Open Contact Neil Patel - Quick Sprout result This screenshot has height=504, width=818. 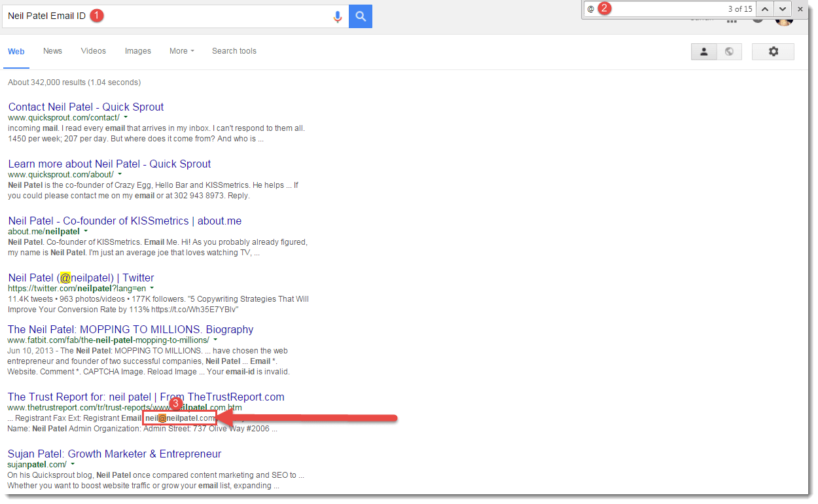click(86, 107)
